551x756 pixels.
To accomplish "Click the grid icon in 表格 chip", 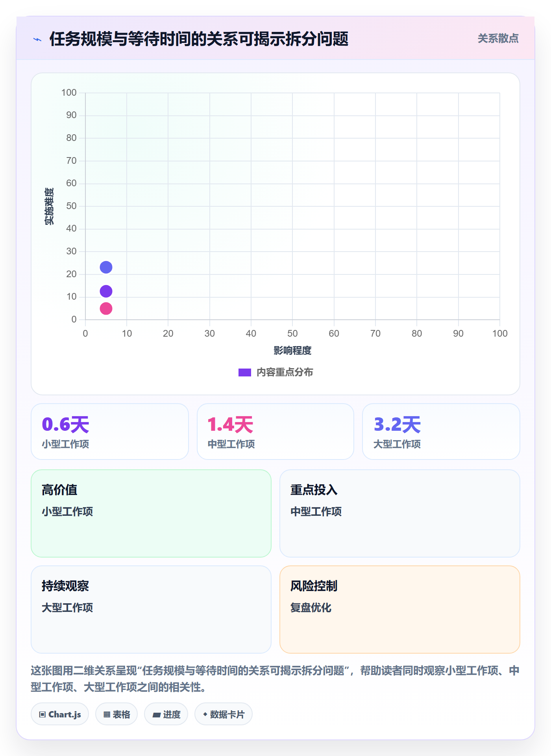I will point(107,715).
